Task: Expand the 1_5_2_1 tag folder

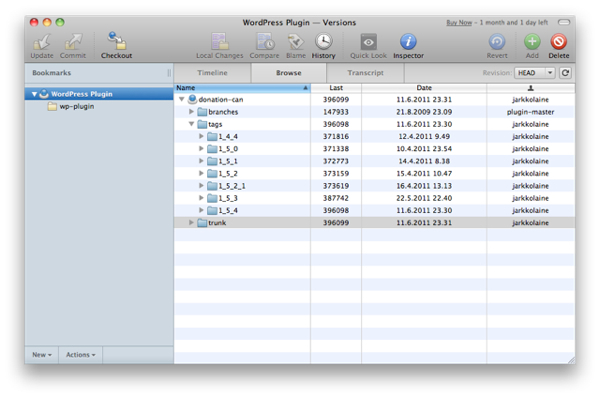Action: pyautogui.click(x=201, y=186)
